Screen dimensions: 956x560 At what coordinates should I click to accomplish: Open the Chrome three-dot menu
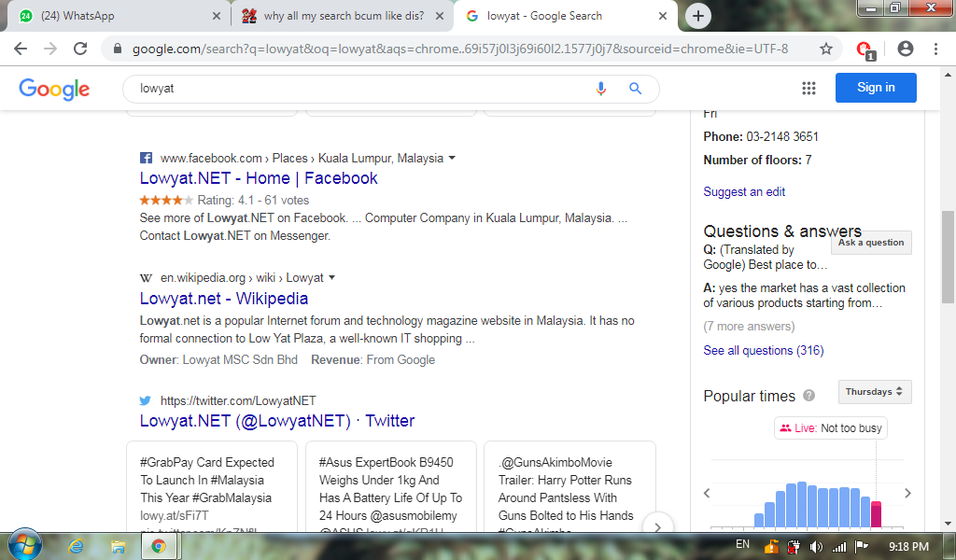(x=935, y=49)
